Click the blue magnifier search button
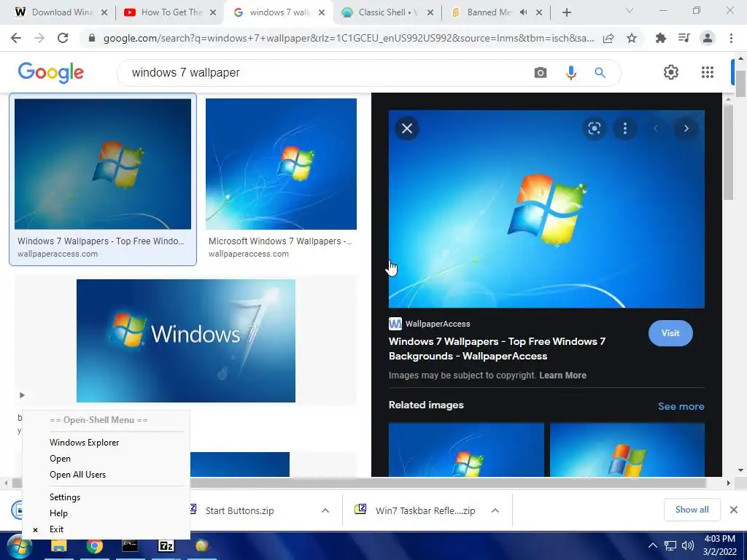 tap(600, 72)
